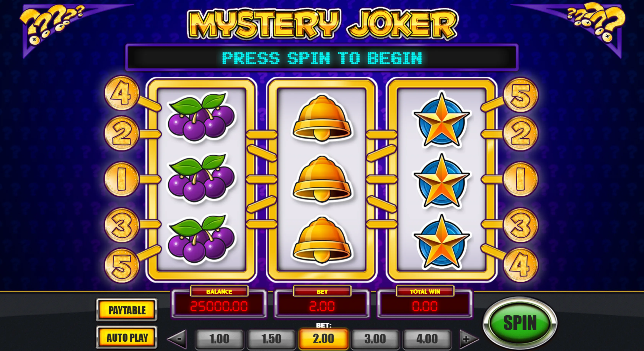Choose the 3.00 bet amount
The height and width of the screenshot is (351, 644).
pyautogui.click(x=375, y=339)
